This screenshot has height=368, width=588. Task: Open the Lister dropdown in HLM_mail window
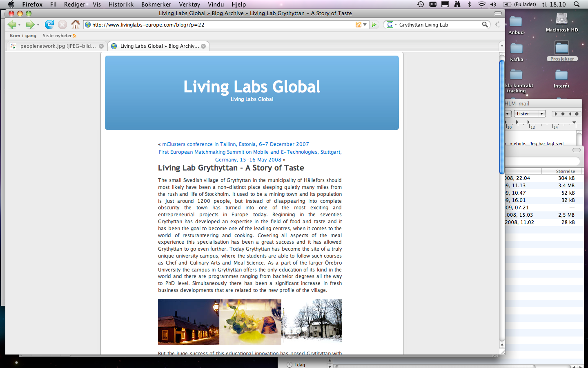click(x=530, y=114)
